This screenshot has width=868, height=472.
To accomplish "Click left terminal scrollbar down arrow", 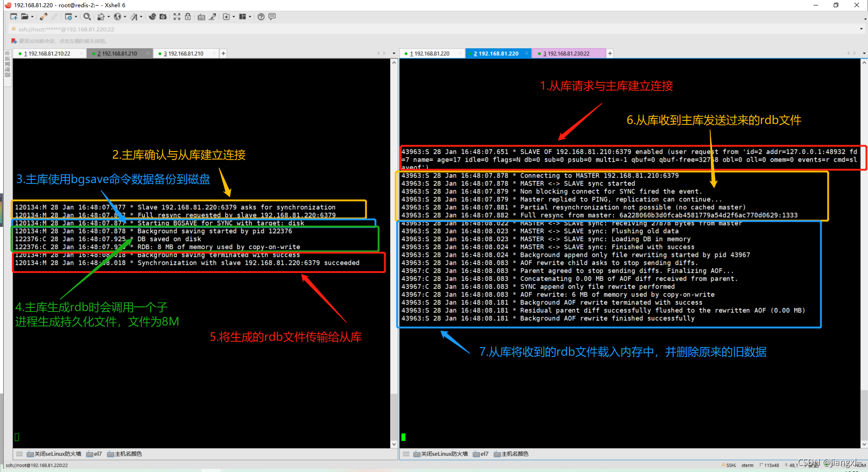I will [x=394, y=444].
